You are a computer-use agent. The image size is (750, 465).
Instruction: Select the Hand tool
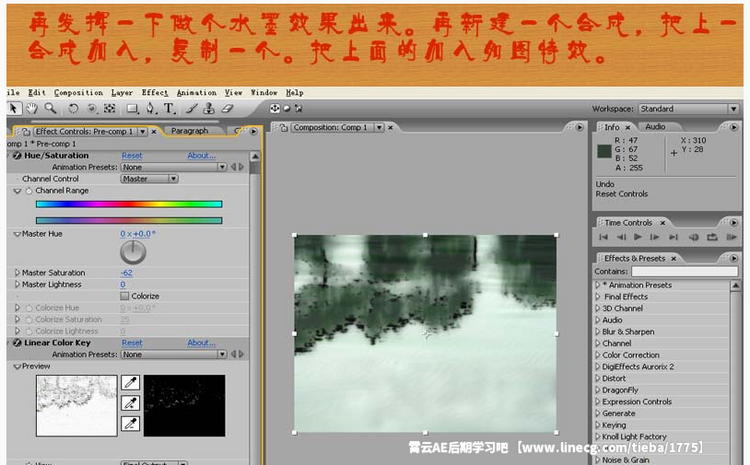[32, 109]
